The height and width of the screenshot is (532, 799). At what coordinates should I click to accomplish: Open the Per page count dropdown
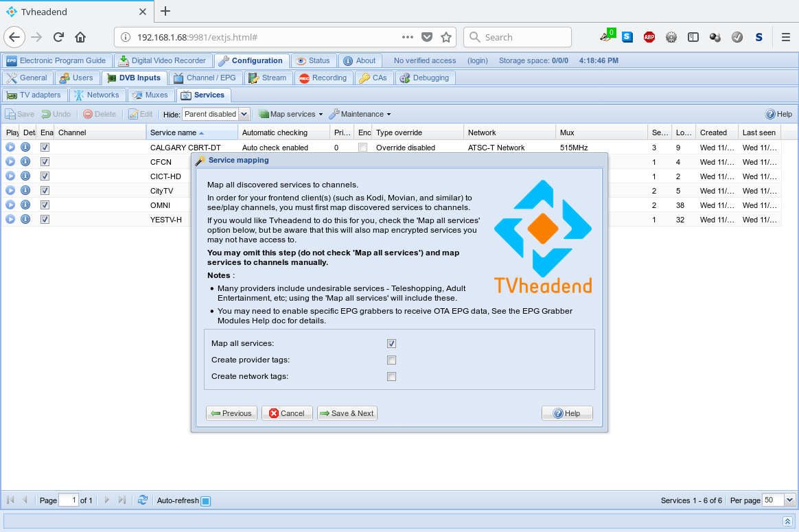click(x=789, y=500)
